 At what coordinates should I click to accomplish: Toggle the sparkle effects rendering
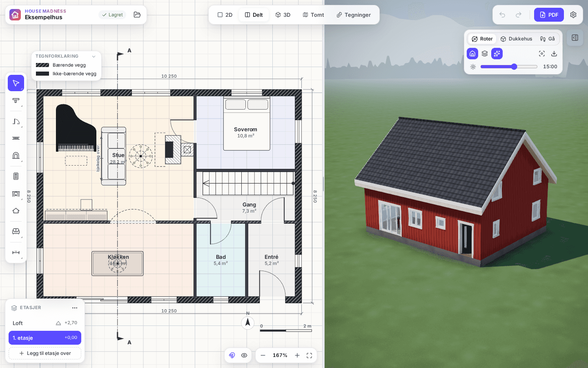pyautogui.click(x=497, y=54)
